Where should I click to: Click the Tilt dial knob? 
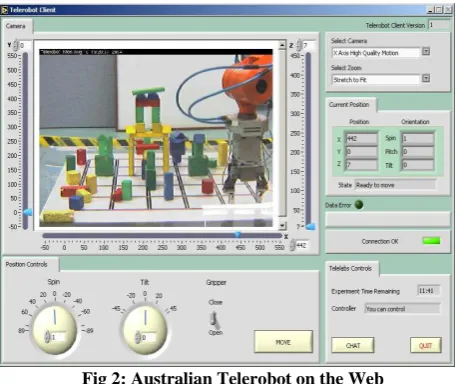point(145,329)
